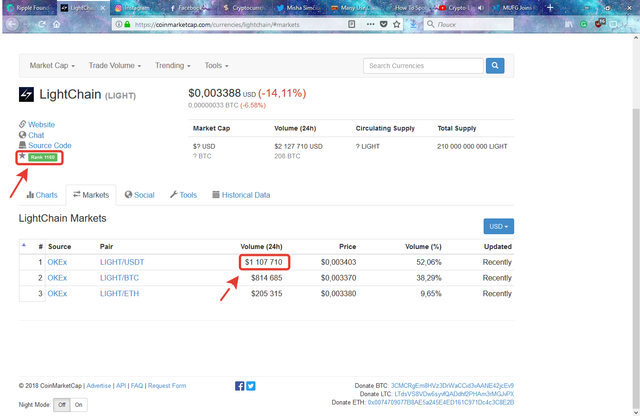Open the Advertise footer link
Image resolution: width=640 pixels, height=416 pixels.
pyautogui.click(x=98, y=386)
